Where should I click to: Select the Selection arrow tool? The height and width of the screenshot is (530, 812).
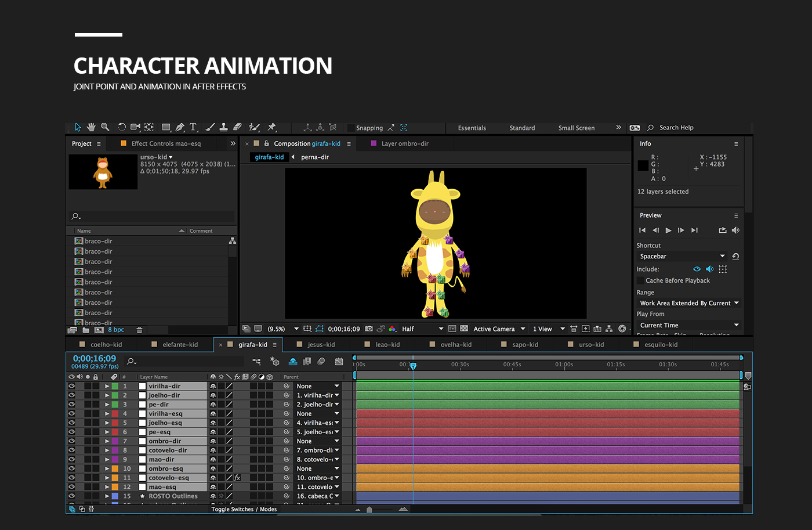(x=78, y=127)
